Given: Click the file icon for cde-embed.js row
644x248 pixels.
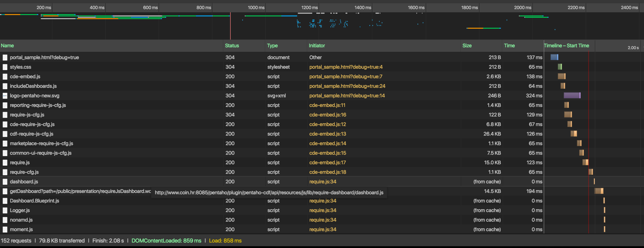Looking at the screenshot, I should (5, 77).
